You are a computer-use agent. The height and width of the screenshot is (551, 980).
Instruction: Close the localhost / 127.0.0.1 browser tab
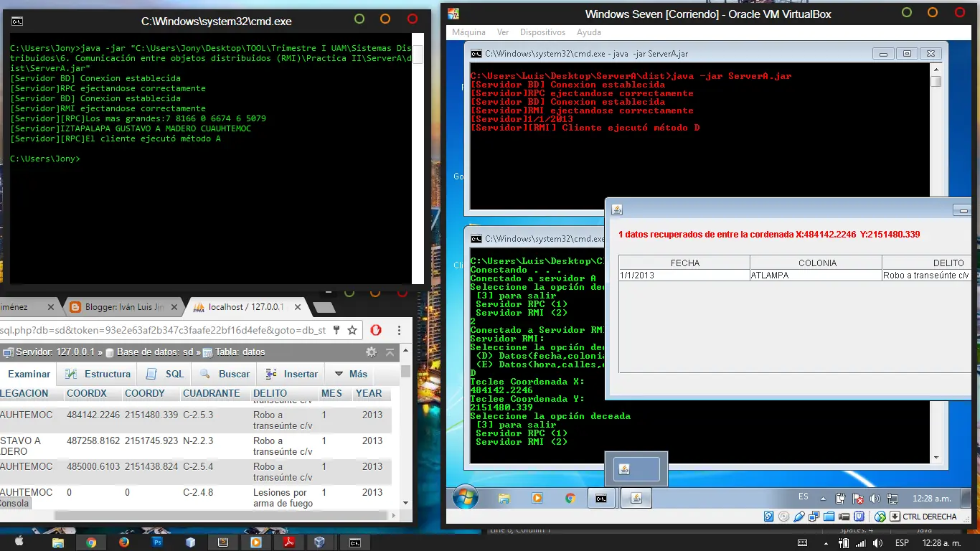point(298,307)
